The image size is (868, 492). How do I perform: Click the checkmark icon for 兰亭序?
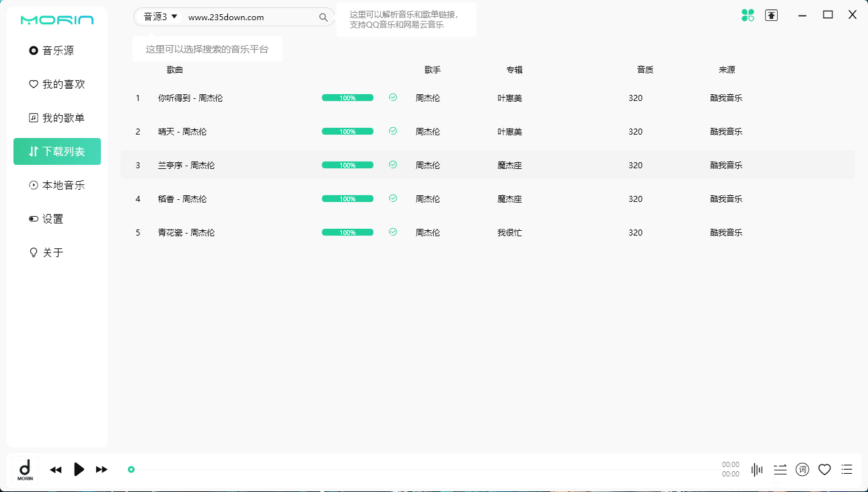pyautogui.click(x=393, y=165)
